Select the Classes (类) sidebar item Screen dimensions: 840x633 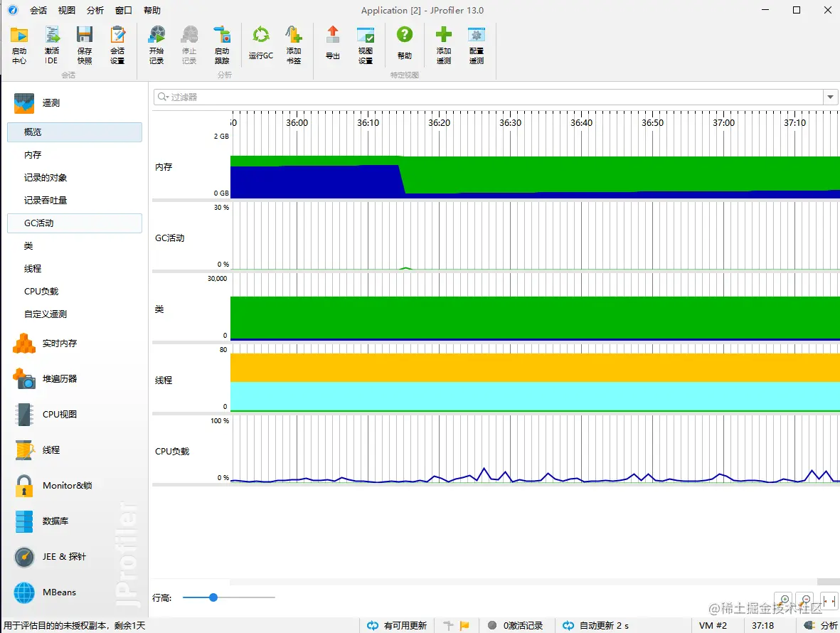click(75, 246)
